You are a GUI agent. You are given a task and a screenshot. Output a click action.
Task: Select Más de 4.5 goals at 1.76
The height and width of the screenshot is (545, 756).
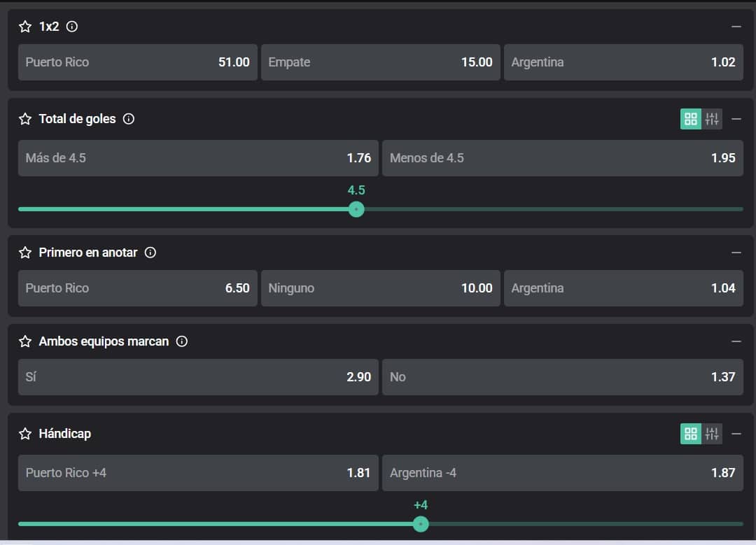(x=198, y=158)
